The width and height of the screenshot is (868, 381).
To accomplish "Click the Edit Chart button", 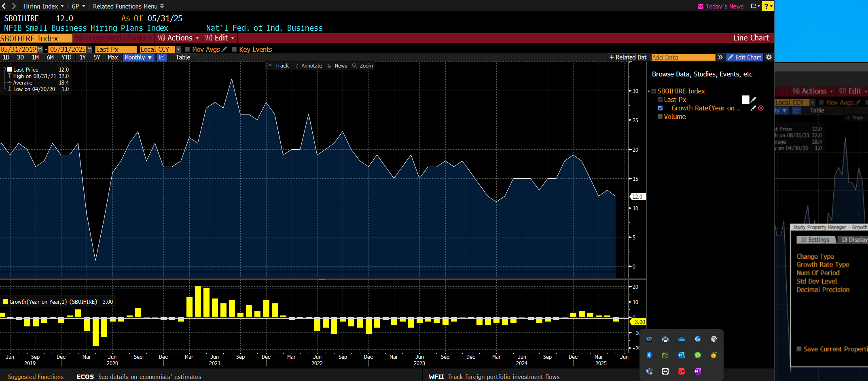I will pos(744,57).
